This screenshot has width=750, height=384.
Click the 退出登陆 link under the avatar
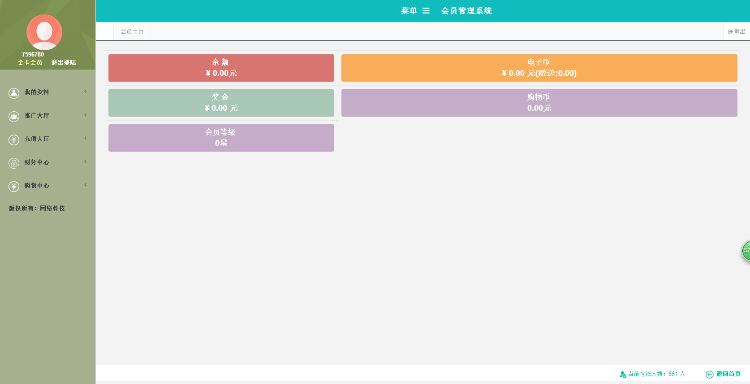[x=64, y=63]
